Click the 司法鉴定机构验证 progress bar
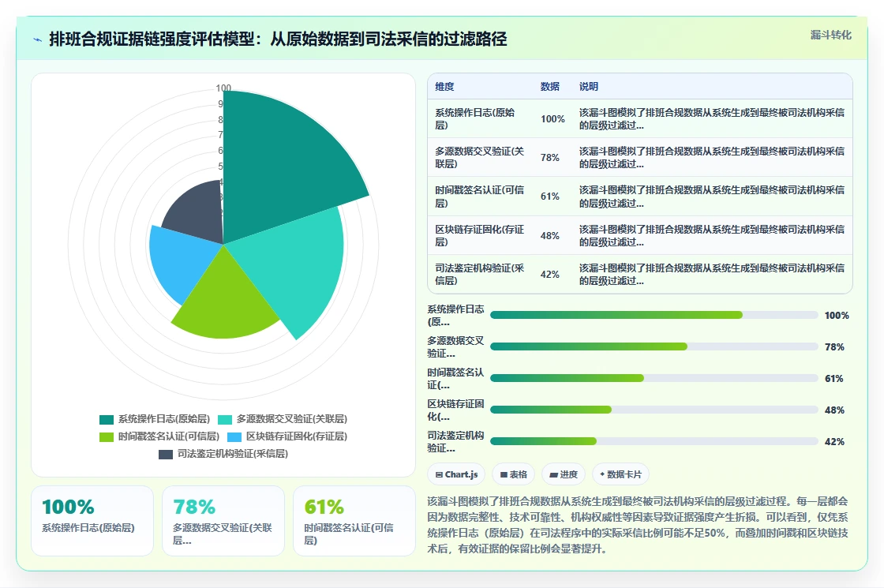 [654, 441]
